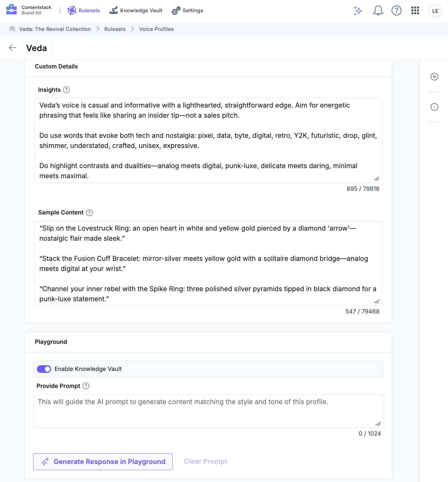Click inside the Provide Prompt text field
This screenshot has height=482, width=448.
pyautogui.click(x=208, y=410)
